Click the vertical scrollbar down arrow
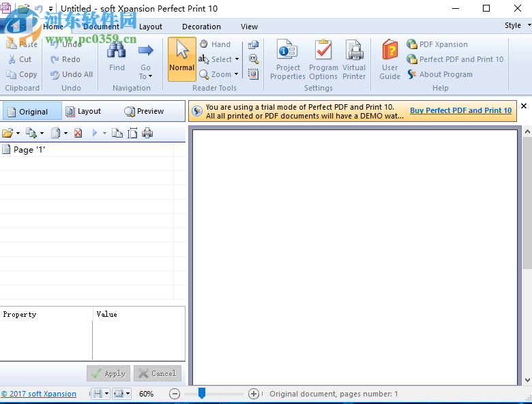 [527, 380]
